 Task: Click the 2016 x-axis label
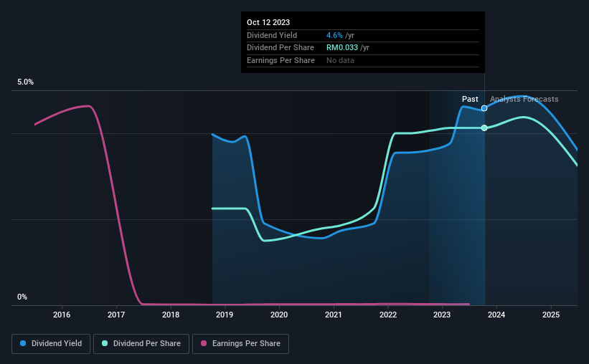coord(62,315)
